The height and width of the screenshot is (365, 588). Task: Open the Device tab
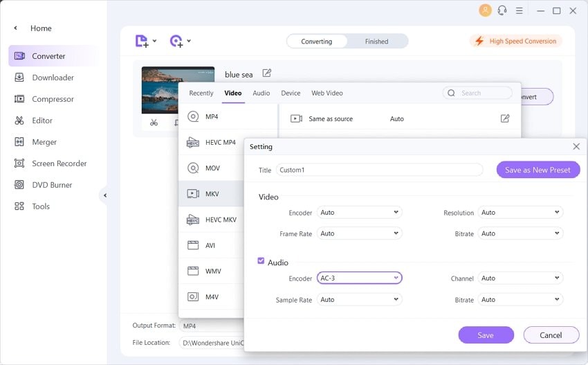[x=291, y=93]
